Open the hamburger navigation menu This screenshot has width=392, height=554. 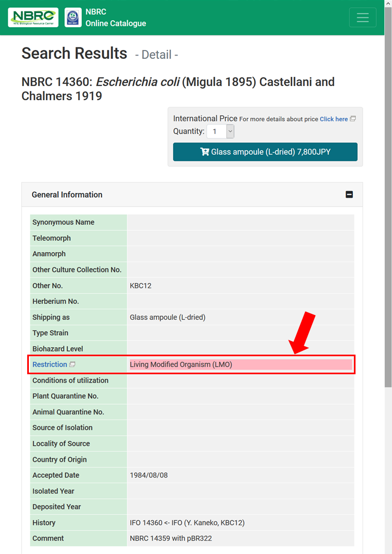(x=363, y=17)
